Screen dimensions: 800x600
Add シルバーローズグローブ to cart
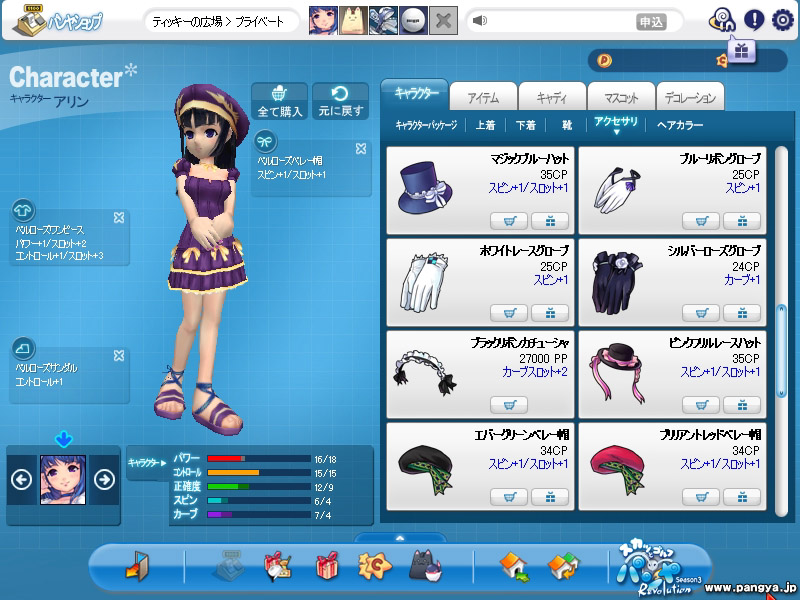point(701,313)
